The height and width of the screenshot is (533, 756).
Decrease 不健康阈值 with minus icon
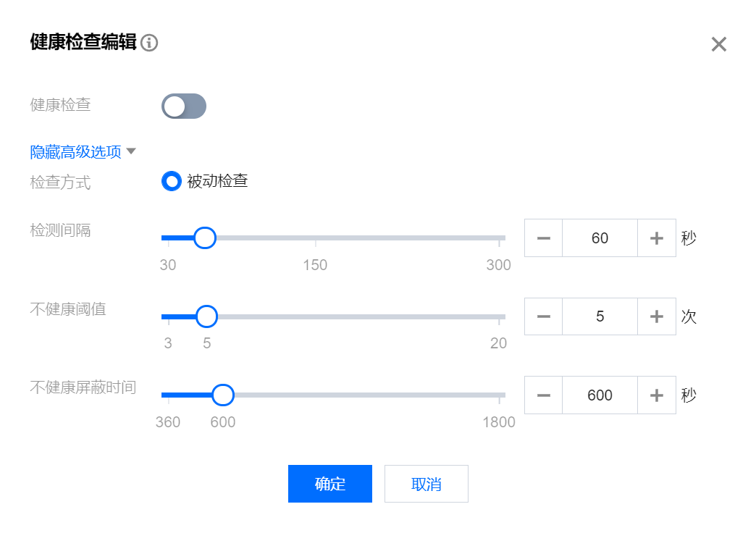point(543,316)
